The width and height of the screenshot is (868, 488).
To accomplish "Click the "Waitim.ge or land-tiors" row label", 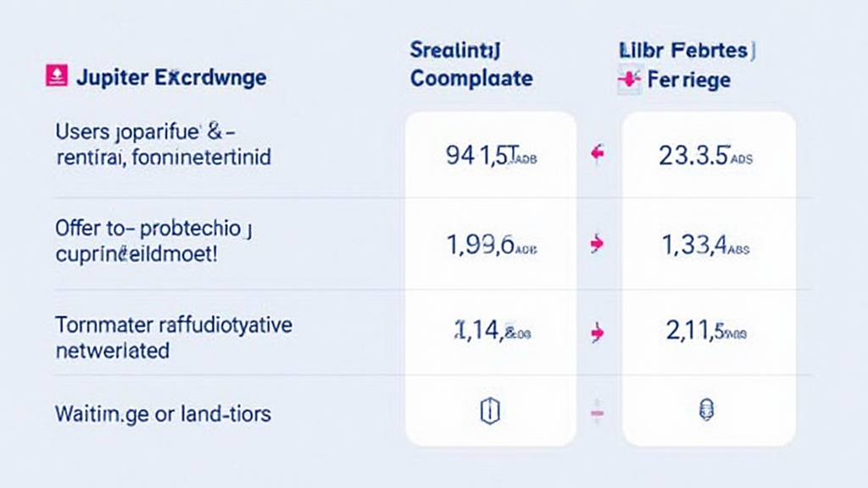I will [x=163, y=414].
